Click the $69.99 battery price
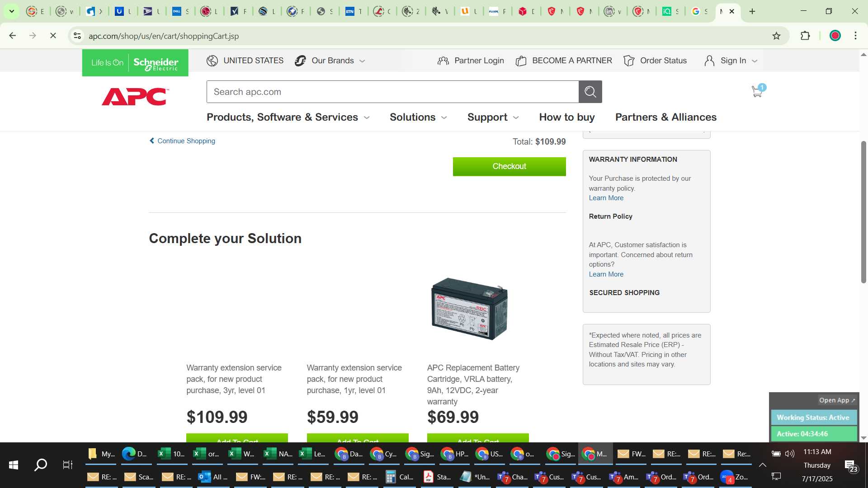 point(453,417)
